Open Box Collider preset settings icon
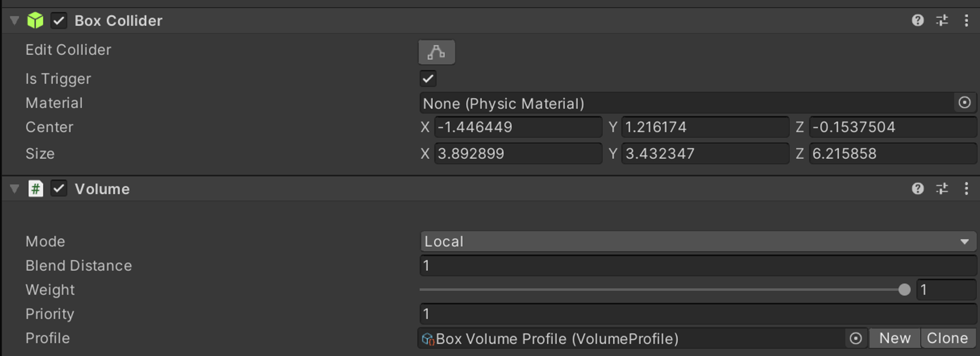Image resolution: width=980 pixels, height=356 pixels. [942, 20]
